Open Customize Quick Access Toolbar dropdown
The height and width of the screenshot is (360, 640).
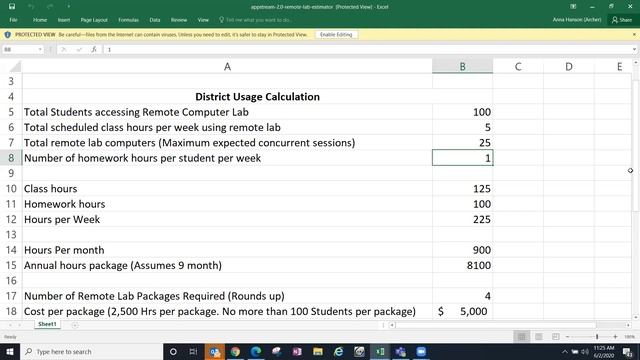(x=69, y=7)
